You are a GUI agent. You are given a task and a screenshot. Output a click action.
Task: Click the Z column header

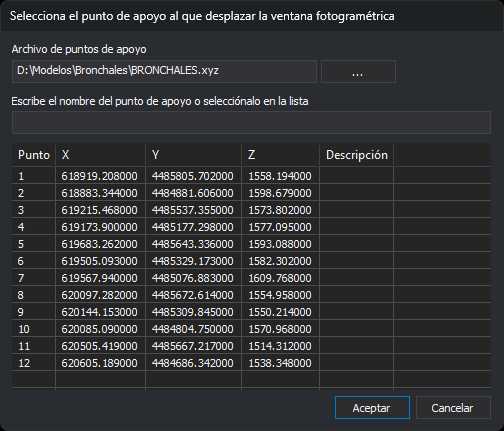pos(280,155)
